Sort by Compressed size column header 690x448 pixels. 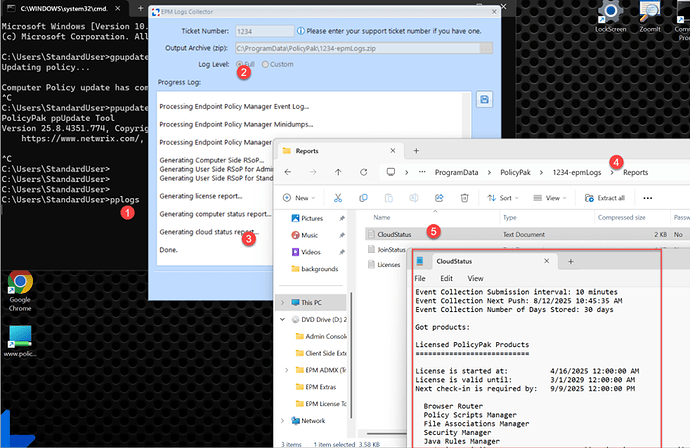[x=621, y=217]
